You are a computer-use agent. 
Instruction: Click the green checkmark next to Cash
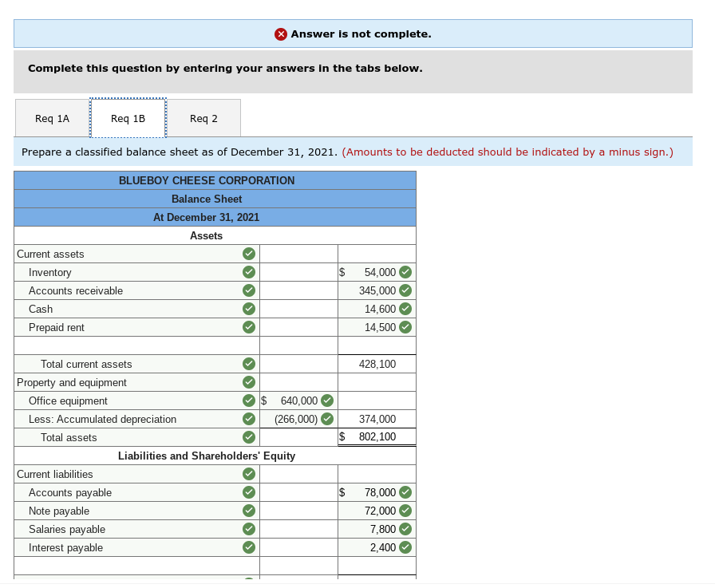point(248,309)
